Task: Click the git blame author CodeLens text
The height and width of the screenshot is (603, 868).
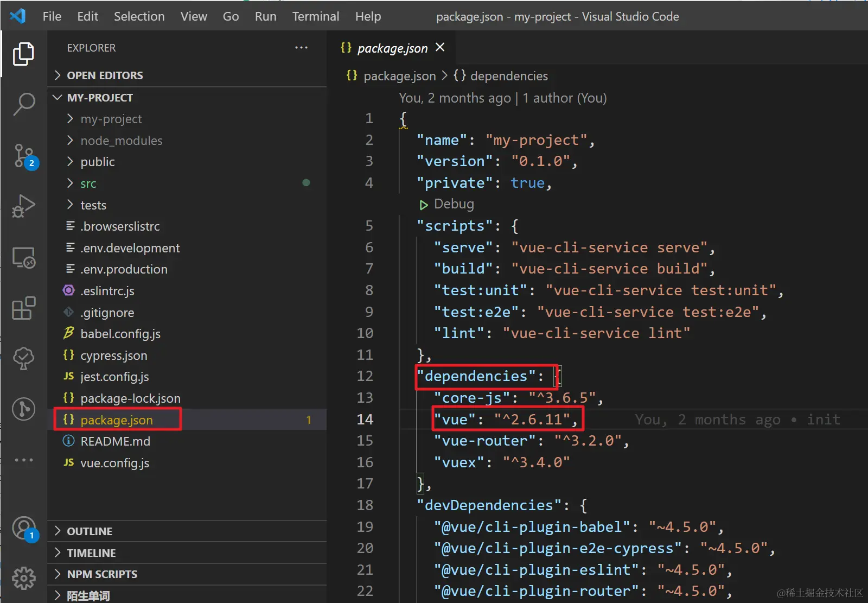Action: (503, 98)
